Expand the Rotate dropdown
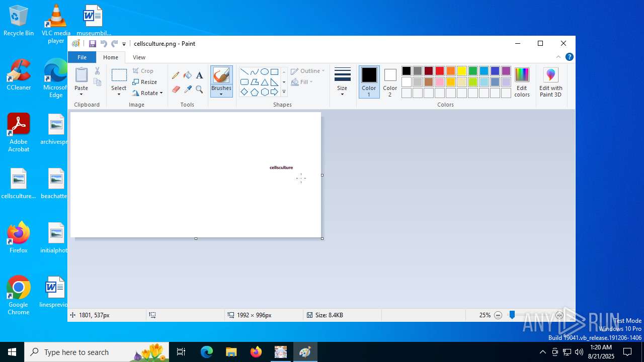The image size is (644, 362). tap(161, 93)
